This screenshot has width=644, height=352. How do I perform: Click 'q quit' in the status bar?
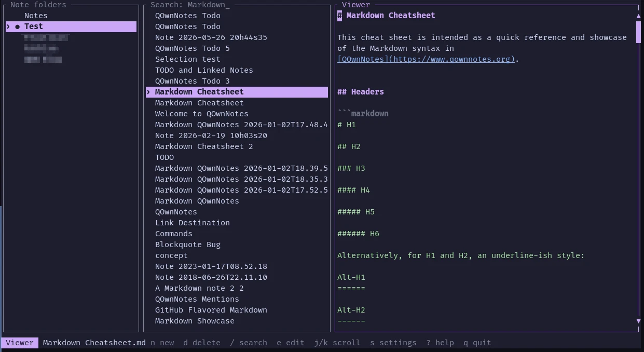tap(477, 343)
